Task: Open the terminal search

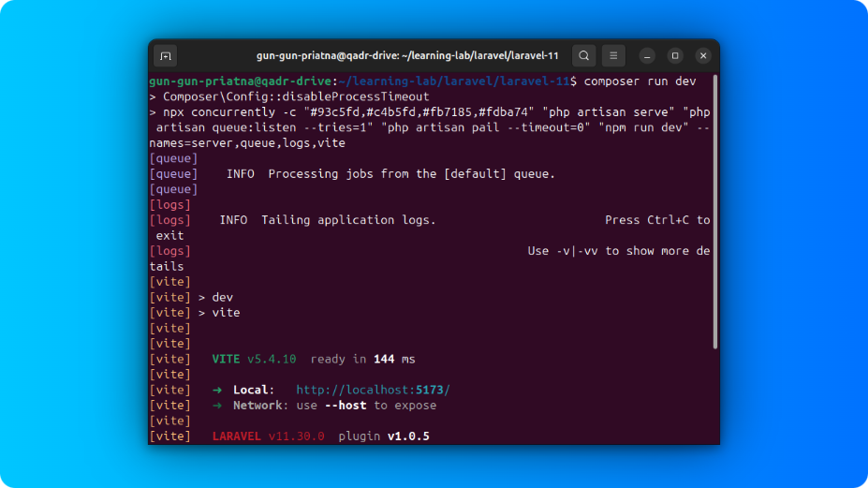Action: coord(583,56)
